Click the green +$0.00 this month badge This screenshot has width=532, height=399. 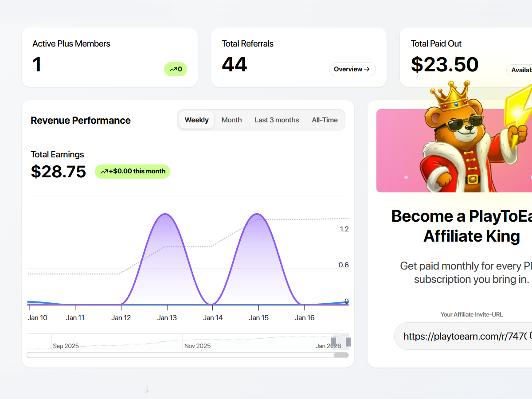pyautogui.click(x=132, y=171)
